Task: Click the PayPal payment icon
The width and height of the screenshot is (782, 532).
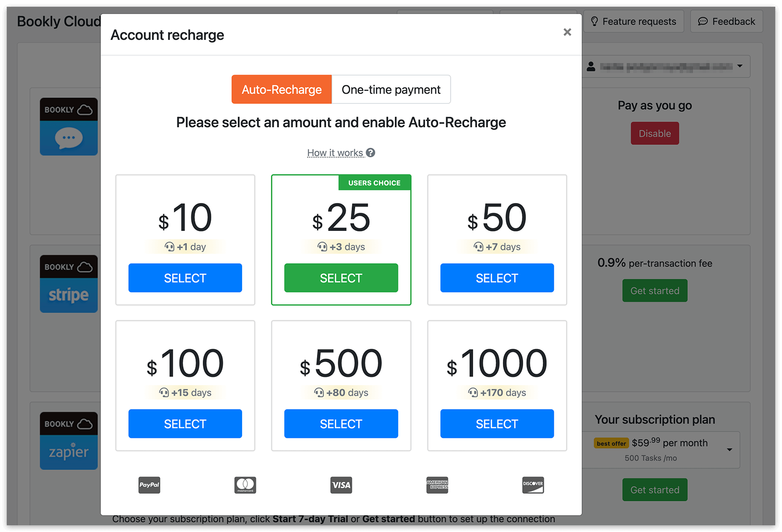Action: tap(149, 485)
